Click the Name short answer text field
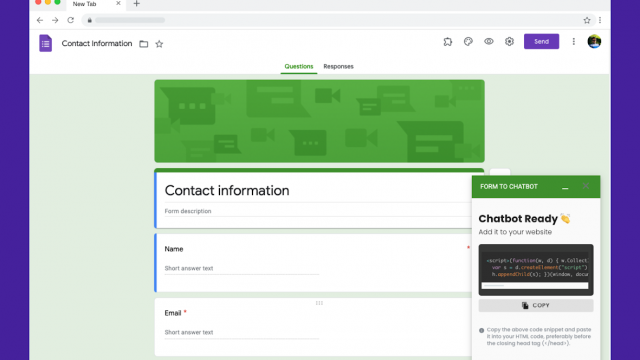This screenshot has width=640, height=360. point(242,269)
